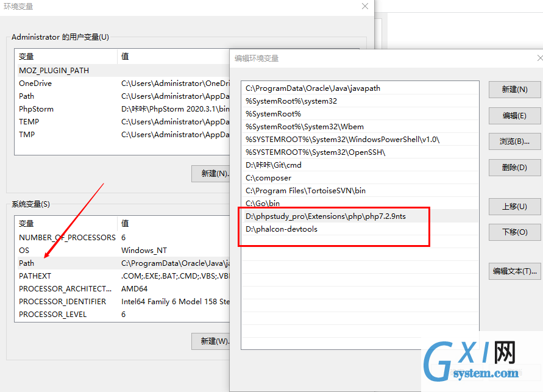Click the 编辑(E) button
Screen dimensions: 543x392
[x=514, y=115]
